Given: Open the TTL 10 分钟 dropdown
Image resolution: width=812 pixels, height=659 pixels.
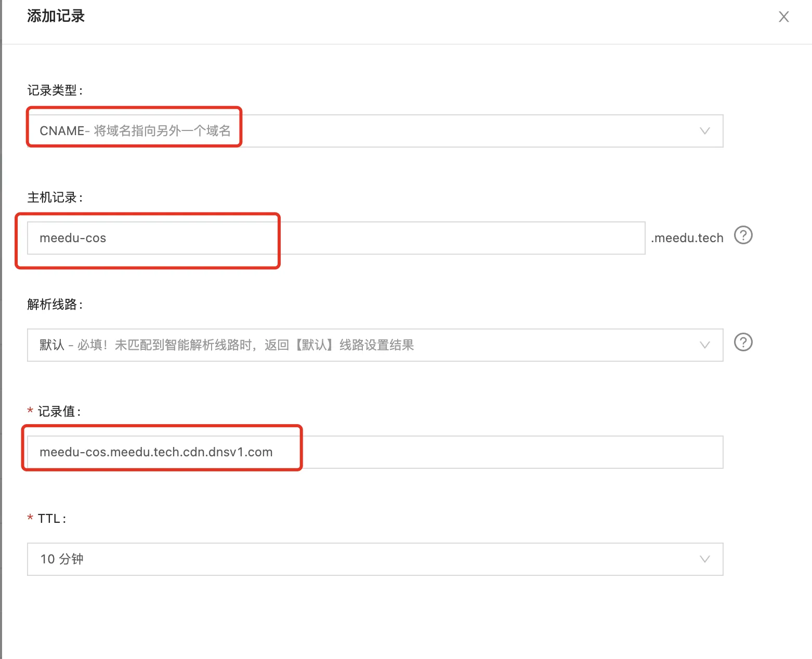Looking at the screenshot, I should [375, 559].
